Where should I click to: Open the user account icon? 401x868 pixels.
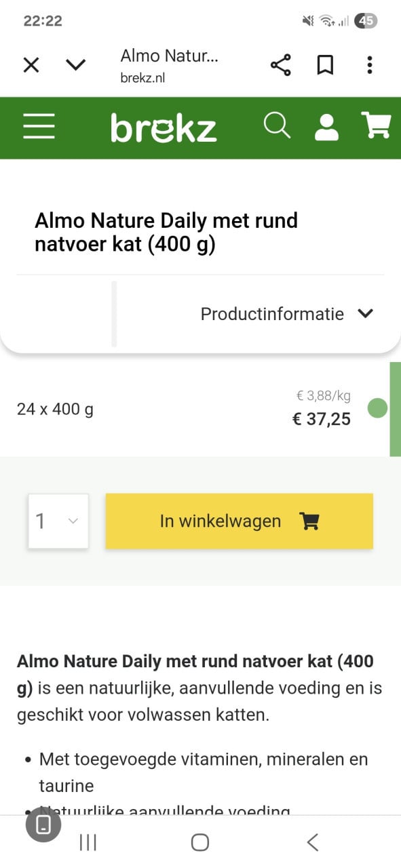pyautogui.click(x=326, y=127)
